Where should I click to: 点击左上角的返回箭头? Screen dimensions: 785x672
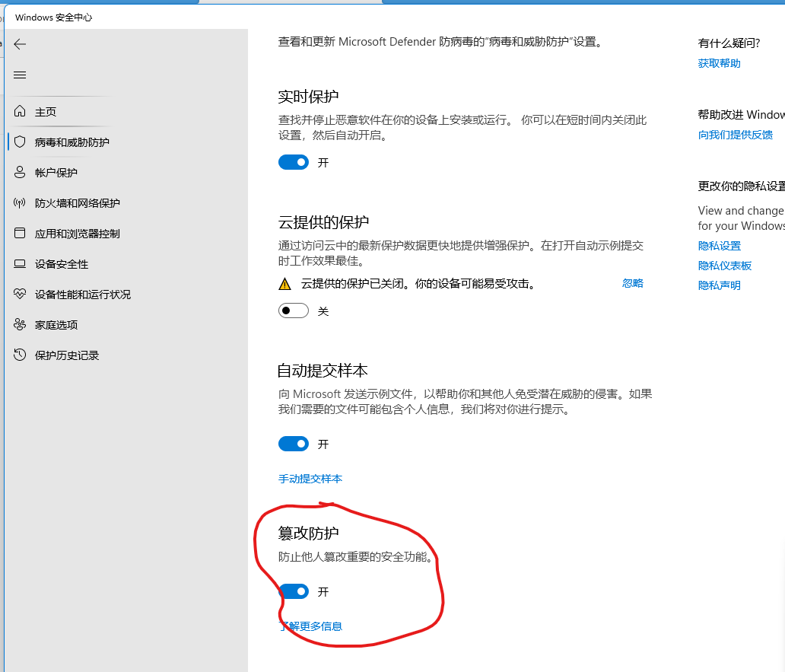tap(20, 44)
